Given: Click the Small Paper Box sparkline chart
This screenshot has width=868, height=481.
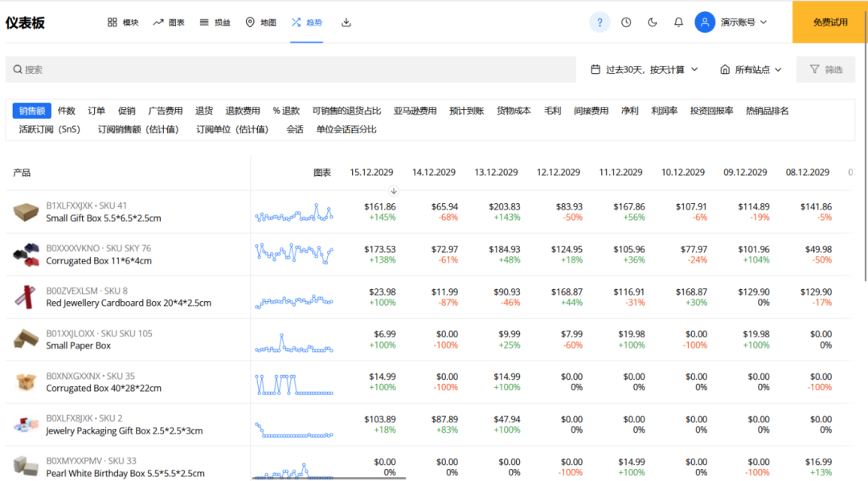Looking at the screenshot, I should [x=294, y=343].
